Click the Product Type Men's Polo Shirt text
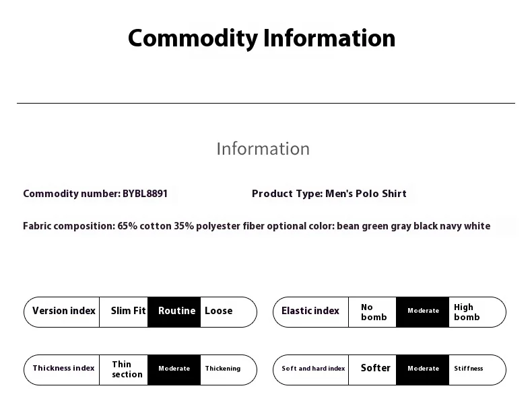The height and width of the screenshot is (411, 532). [329, 194]
